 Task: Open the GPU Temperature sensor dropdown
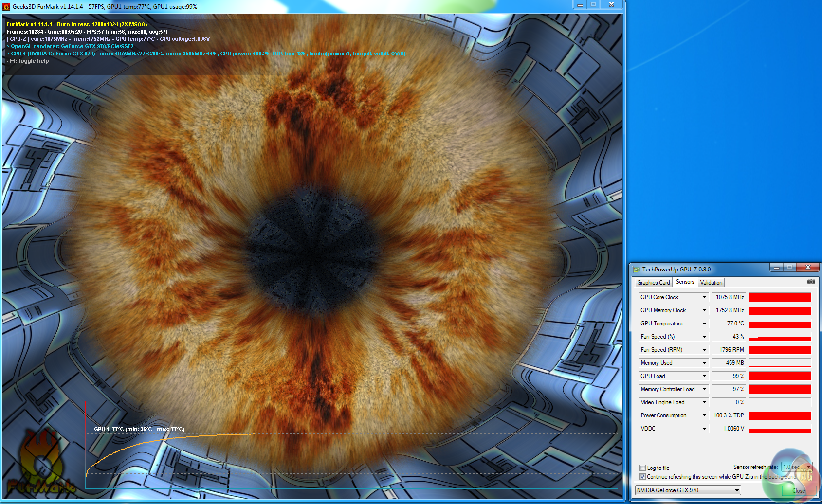pyautogui.click(x=704, y=324)
